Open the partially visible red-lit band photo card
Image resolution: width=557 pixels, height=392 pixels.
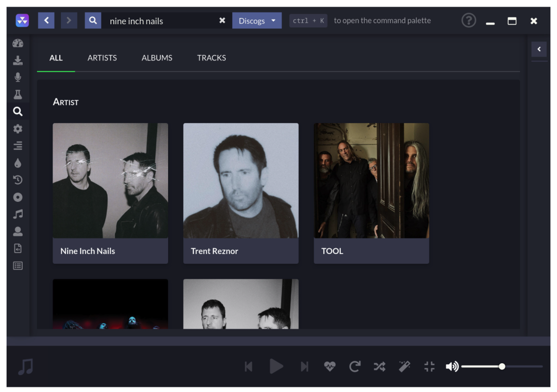(110, 304)
